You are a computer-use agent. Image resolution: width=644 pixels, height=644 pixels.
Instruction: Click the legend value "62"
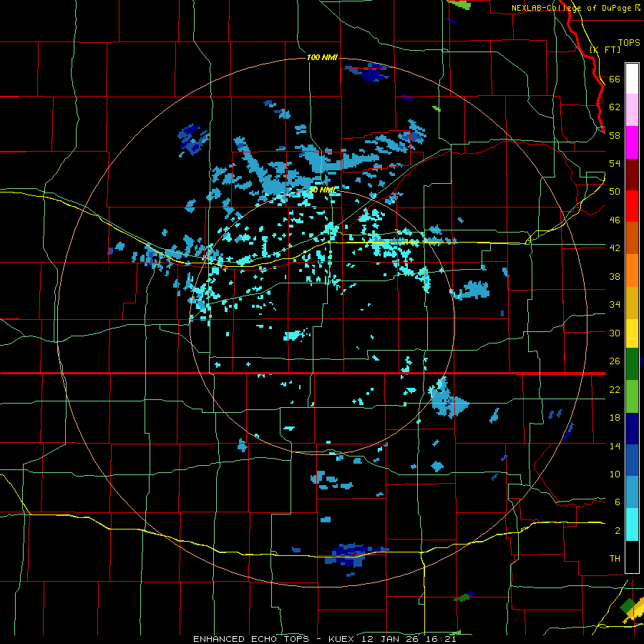(x=615, y=107)
